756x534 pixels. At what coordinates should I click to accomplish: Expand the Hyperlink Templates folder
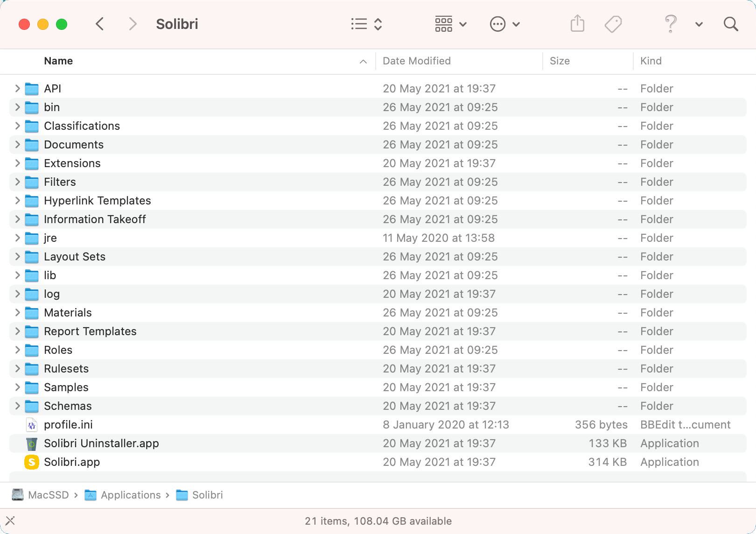point(17,200)
